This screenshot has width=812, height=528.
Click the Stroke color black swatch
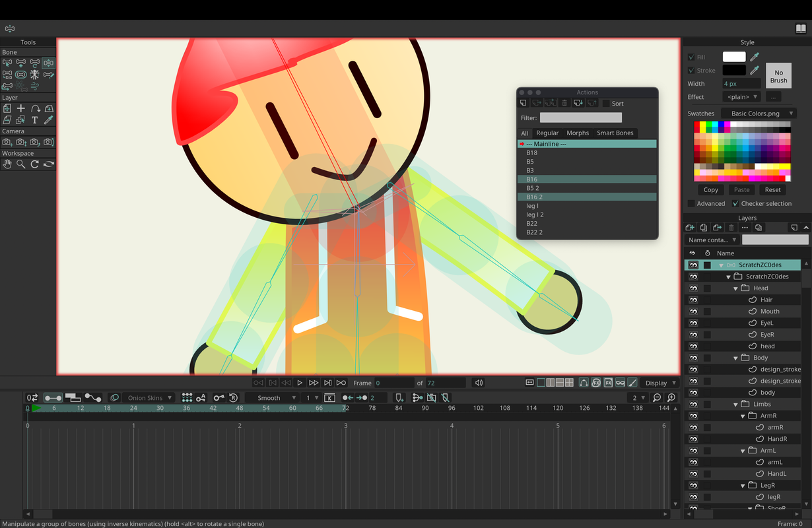tap(734, 70)
